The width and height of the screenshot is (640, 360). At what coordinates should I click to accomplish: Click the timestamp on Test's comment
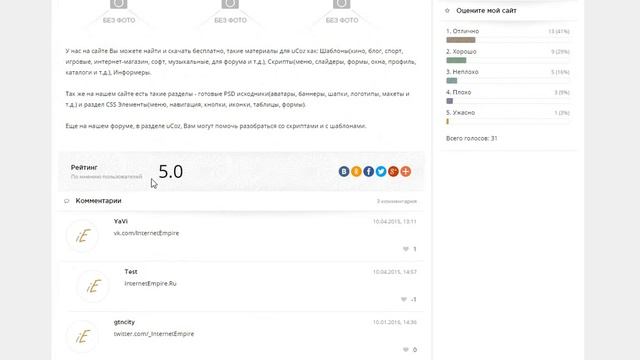tap(395, 272)
